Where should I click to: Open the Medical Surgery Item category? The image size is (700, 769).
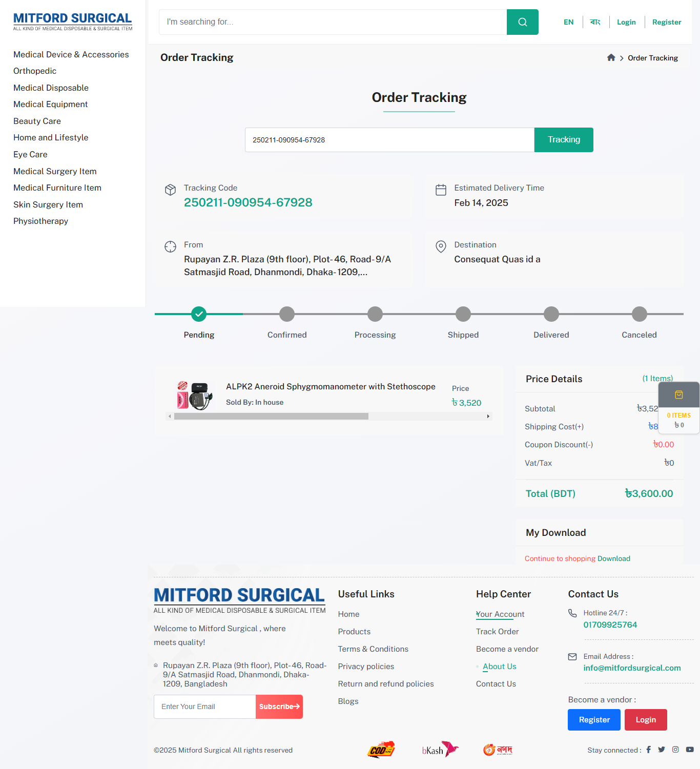(55, 171)
